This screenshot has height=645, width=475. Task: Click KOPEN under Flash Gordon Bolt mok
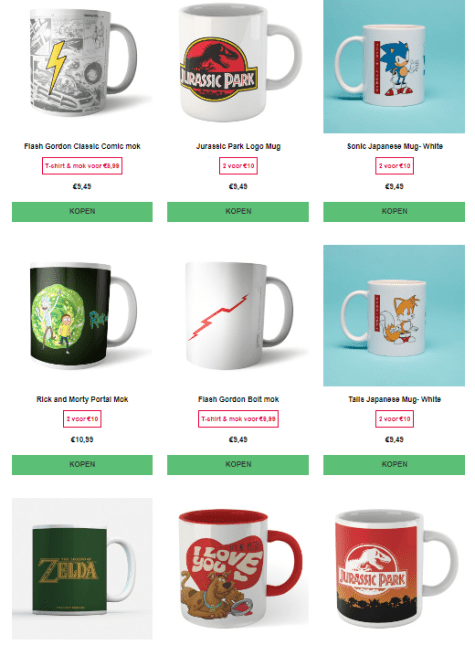238,464
